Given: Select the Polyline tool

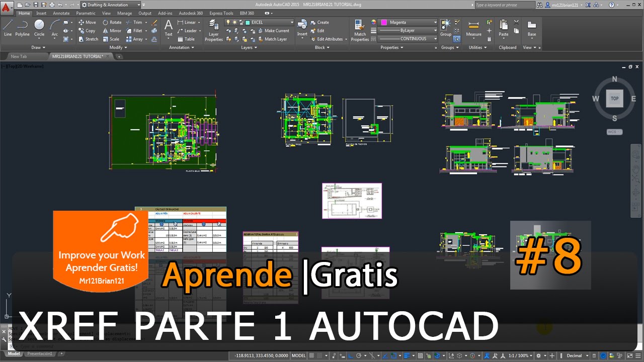Looking at the screenshot, I should (22, 28).
